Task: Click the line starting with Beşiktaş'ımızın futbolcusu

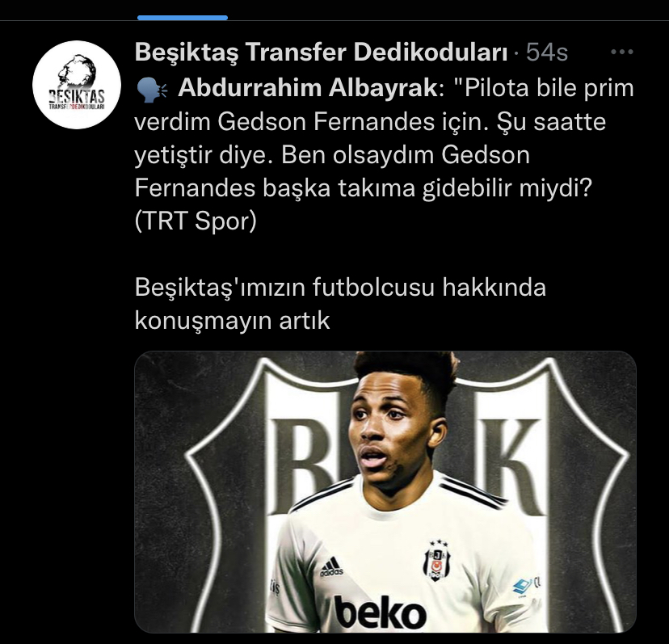Action: pos(340,287)
